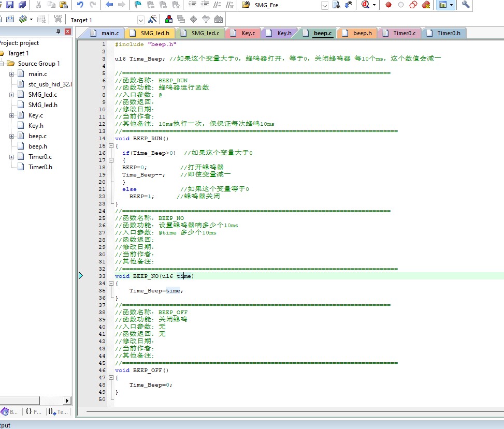Collapse the fold marker at line 47

click(111, 378)
